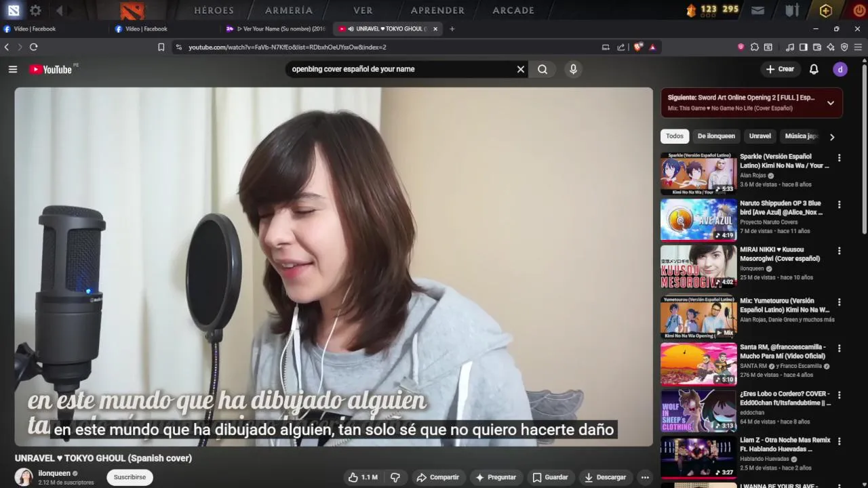The image size is (868, 488).
Task: Clear the search box with the X
Action: coord(521,69)
